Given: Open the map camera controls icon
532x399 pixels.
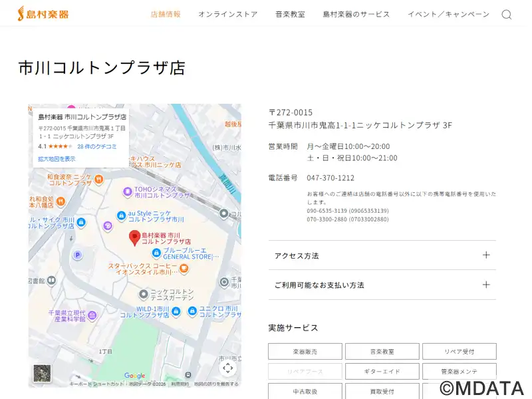Looking at the screenshot, I should coord(227,368).
